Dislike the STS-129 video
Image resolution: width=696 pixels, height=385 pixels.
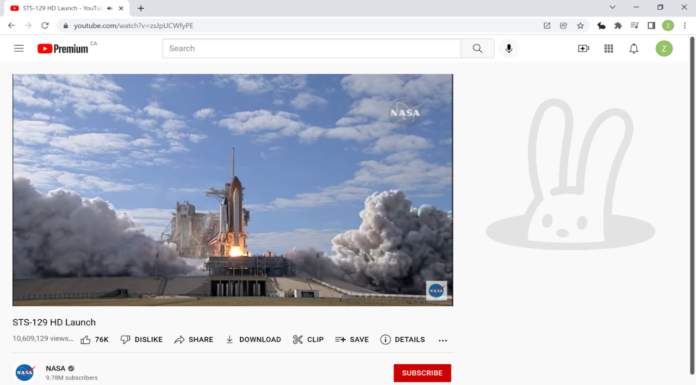(142, 340)
